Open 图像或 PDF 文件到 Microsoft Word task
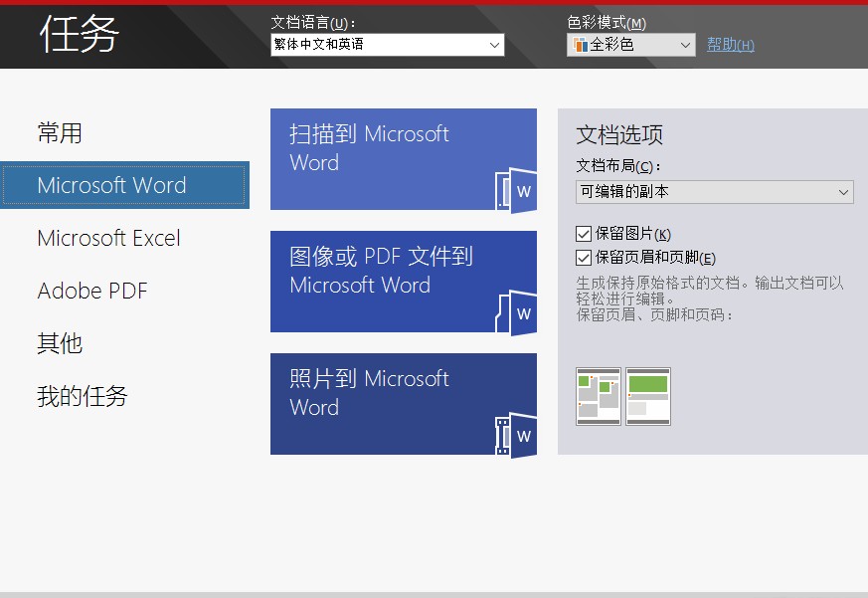Image resolution: width=868 pixels, height=598 pixels. (404, 282)
